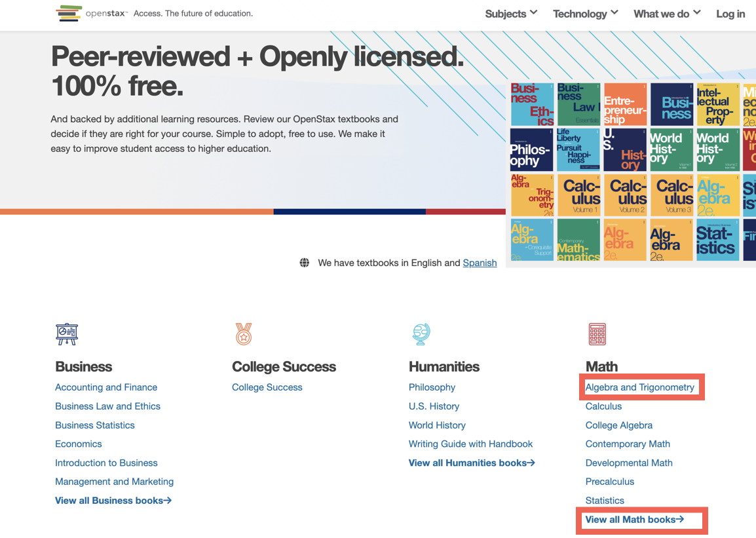Open Writing Guide with Handbook
The width and height of the screenshot is (756, 538).
click(470, 444)
